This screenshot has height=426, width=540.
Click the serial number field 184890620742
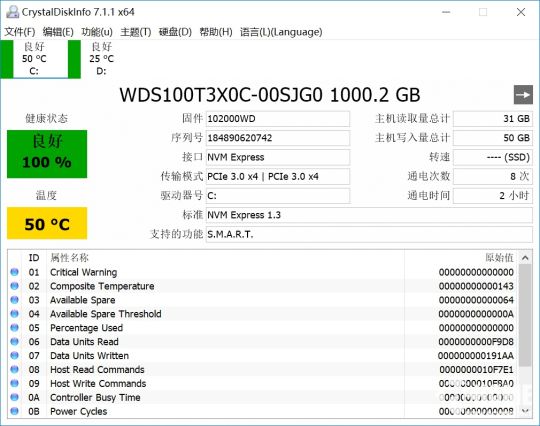[x=278, y=138]
